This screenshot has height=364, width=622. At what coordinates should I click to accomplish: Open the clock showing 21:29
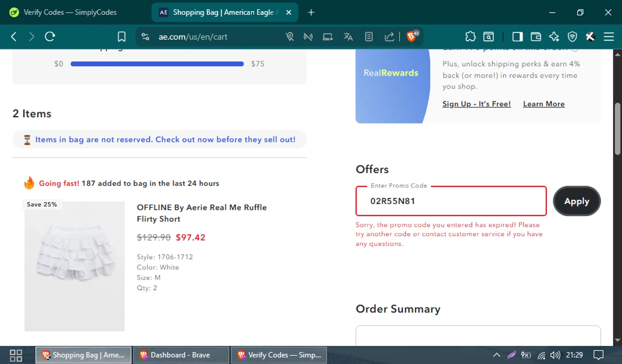tap(574, 355)
